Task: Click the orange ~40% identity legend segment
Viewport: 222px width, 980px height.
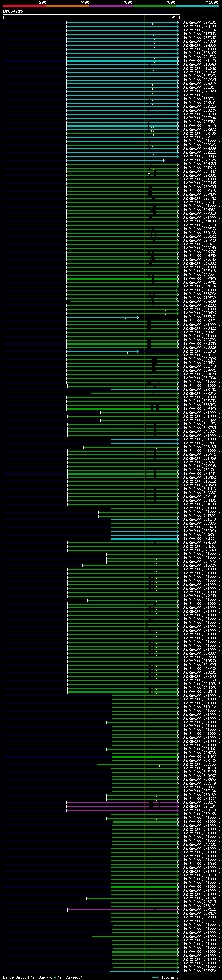Action: point(68,6)
